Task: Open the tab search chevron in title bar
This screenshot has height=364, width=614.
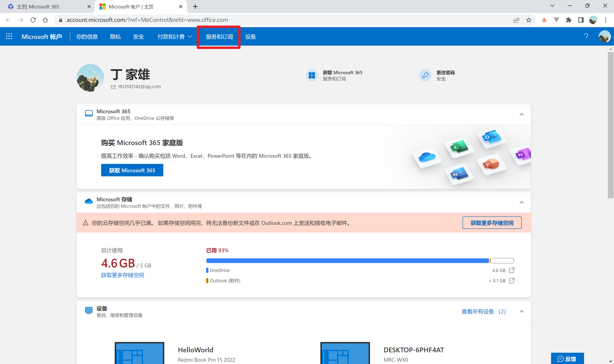Action: coord(552,6)
